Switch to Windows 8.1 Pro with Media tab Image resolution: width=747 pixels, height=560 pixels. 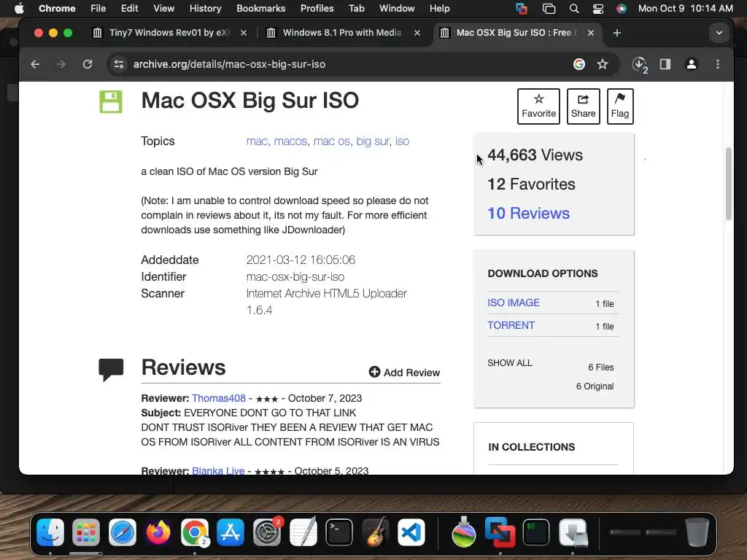tap(342, 33)
